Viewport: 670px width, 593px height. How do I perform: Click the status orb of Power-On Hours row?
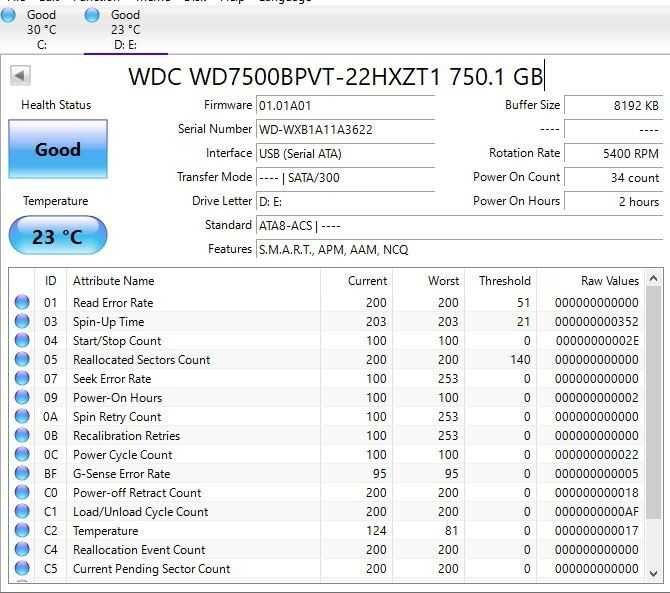point(22,397)
